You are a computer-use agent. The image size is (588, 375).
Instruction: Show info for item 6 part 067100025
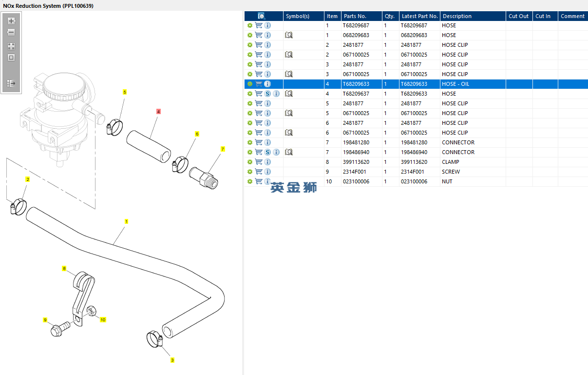click(267, 133)
